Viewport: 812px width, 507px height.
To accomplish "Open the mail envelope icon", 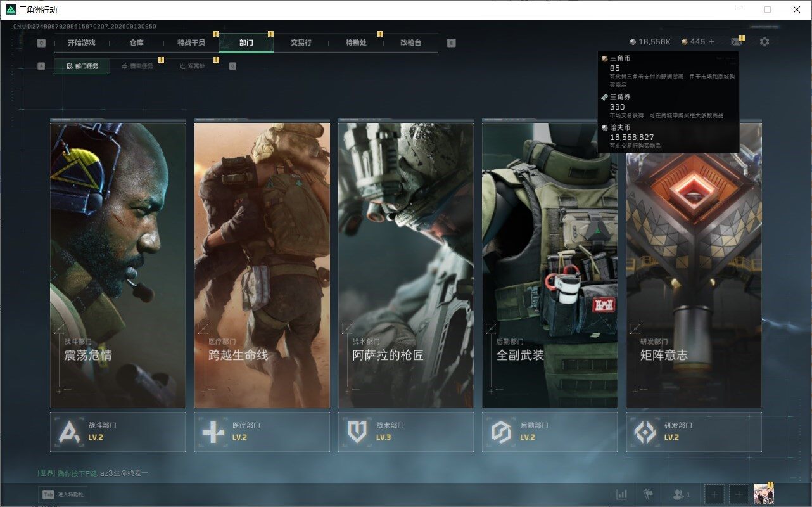I will click(736, 42).
